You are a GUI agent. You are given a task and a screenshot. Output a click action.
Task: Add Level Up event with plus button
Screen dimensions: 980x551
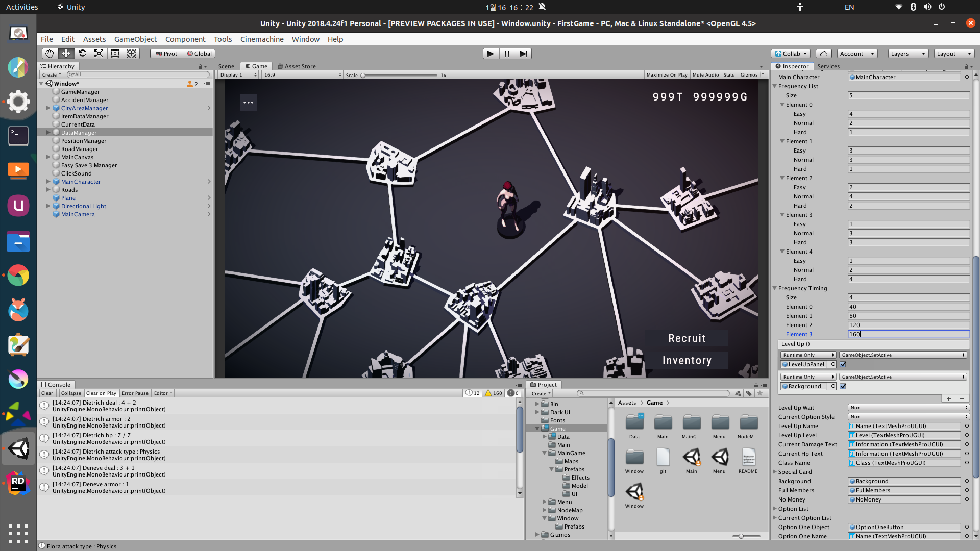[949, 398]
